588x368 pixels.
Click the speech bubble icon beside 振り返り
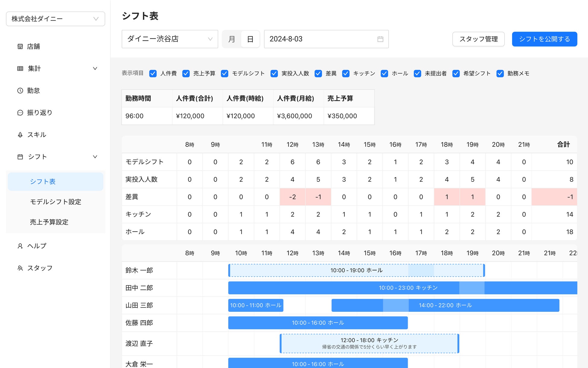pos(20,113)
